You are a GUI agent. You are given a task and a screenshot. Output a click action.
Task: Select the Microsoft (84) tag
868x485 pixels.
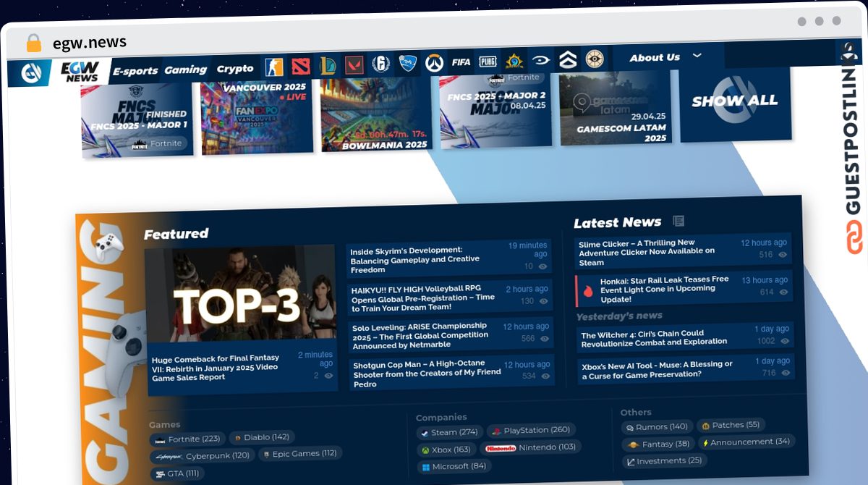454,466
